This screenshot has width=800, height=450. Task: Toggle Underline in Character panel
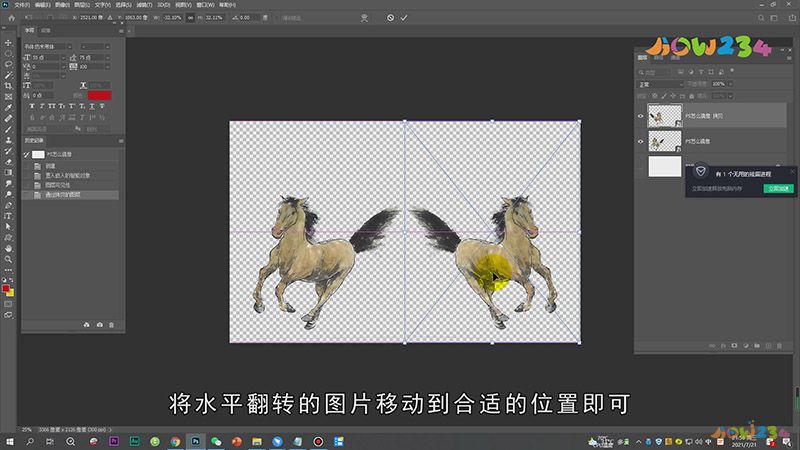(x=92, y=106)
